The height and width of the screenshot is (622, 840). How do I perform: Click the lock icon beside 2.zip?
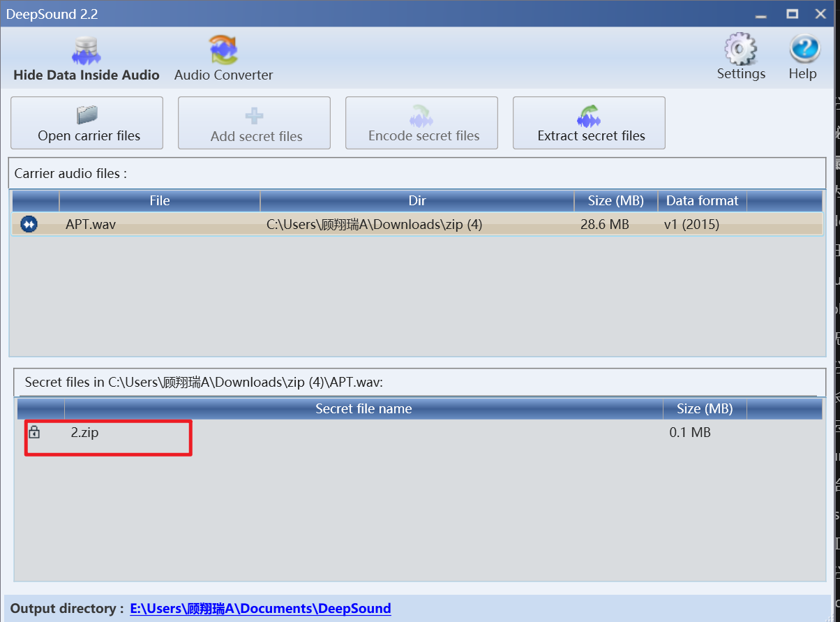click(33, 433)
